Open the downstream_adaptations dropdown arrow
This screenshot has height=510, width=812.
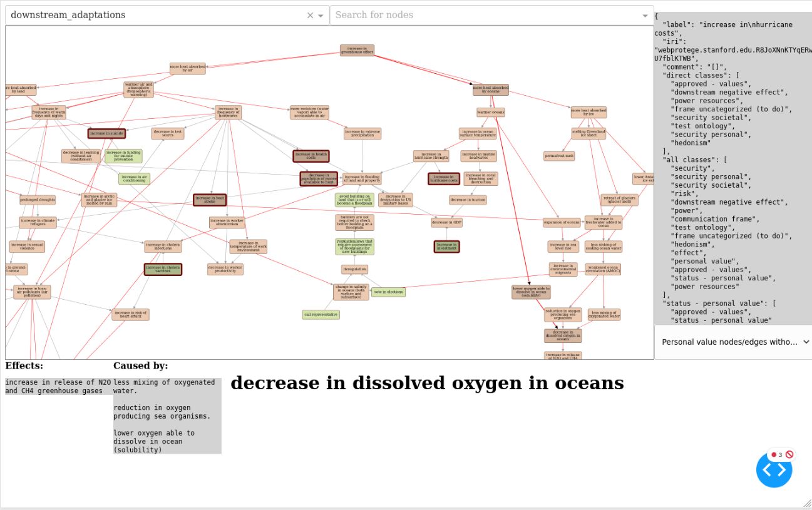pos(321,16)
